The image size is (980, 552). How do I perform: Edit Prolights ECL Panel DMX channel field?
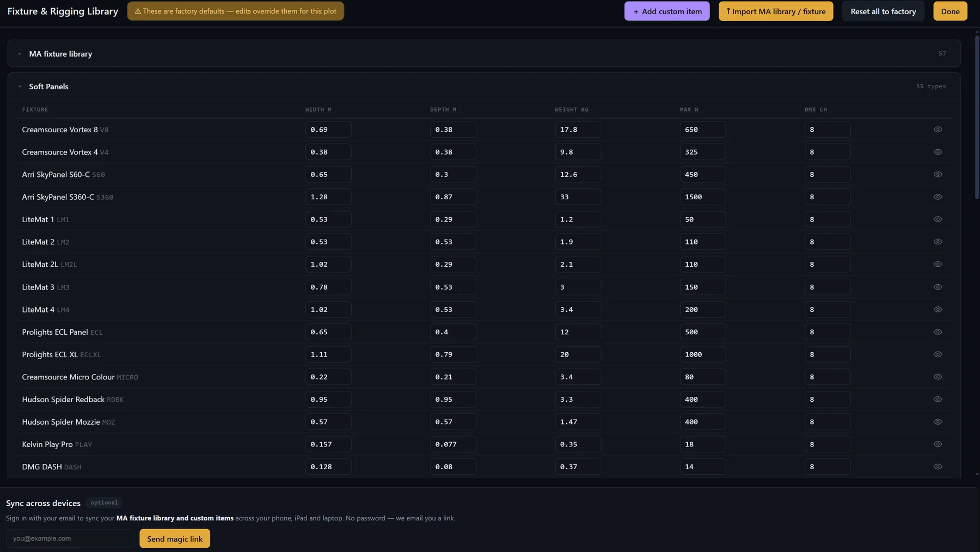pos(828,332)
